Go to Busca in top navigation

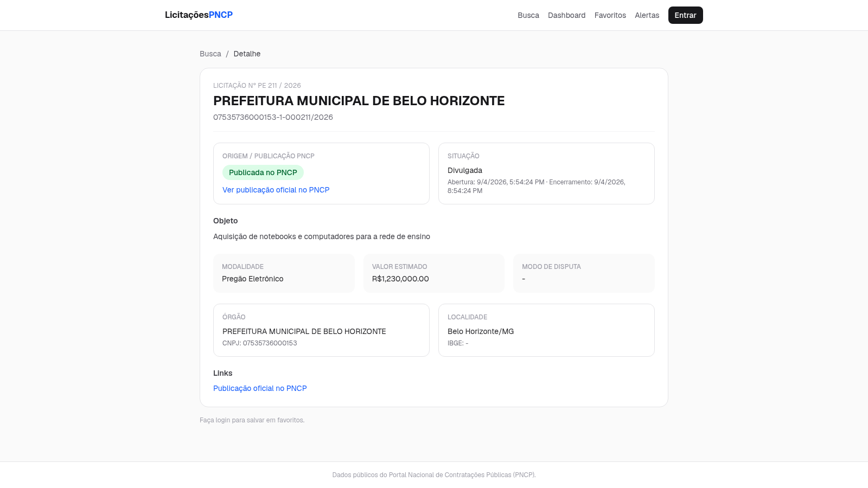(528, 15)
